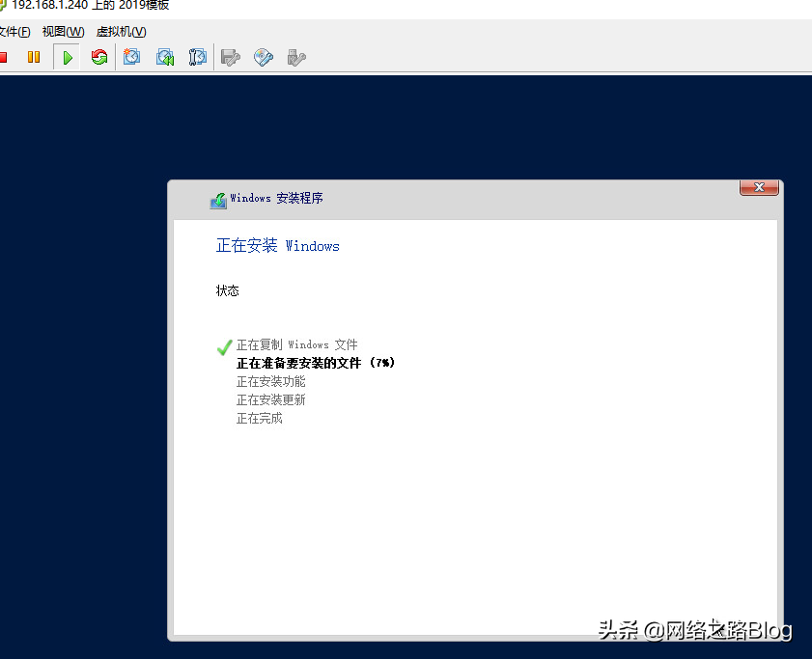Click the connect USB device icon
Viewport: 812px width, 659px height.
click(x=296, y=58)
